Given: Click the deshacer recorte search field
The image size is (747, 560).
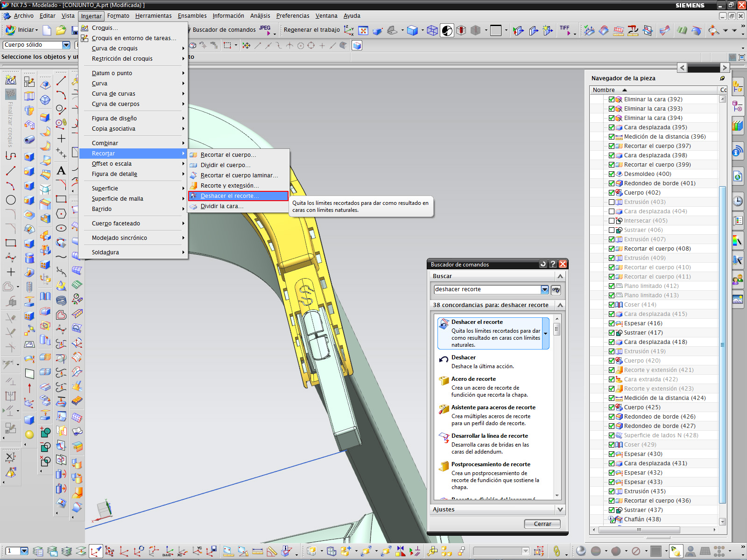Looking at the screenshot, I should point(486,290).
